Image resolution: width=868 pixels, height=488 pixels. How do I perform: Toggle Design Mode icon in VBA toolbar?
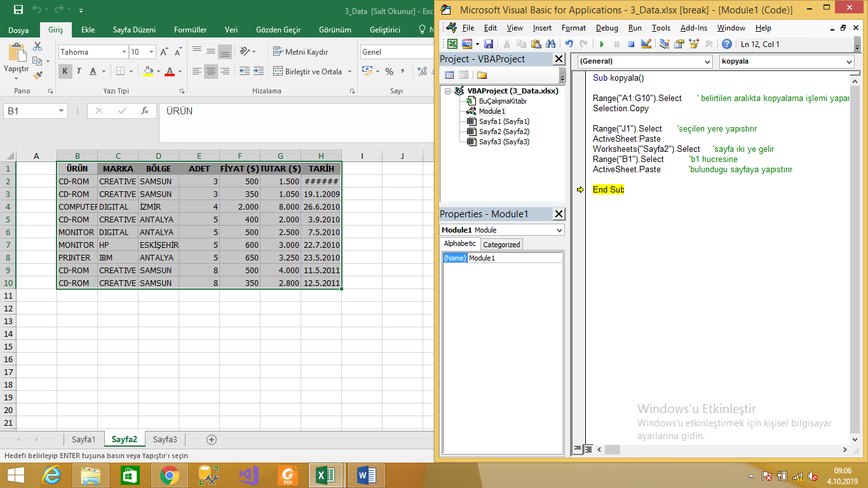[x=646, y=44]
